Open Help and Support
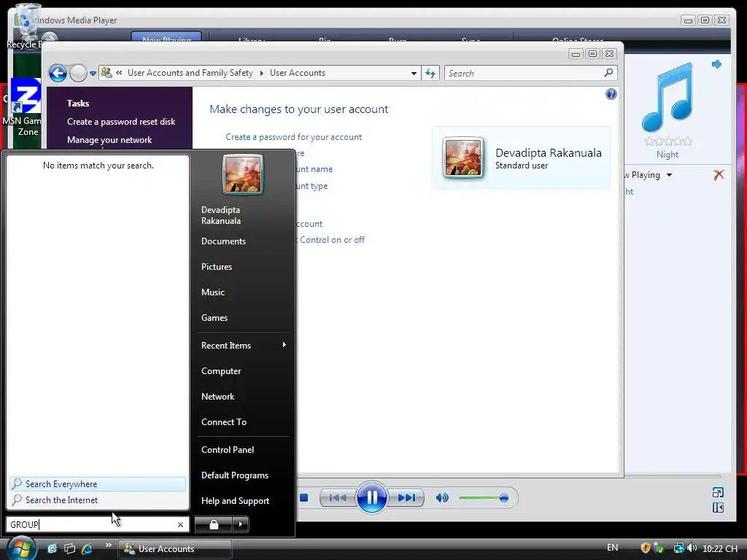 coord(236,501)
